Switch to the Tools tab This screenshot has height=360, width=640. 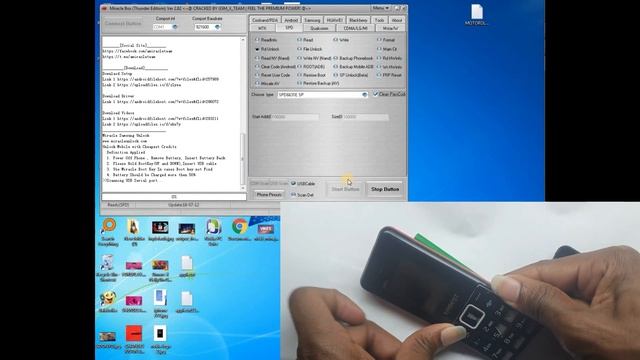click(379, 20)
